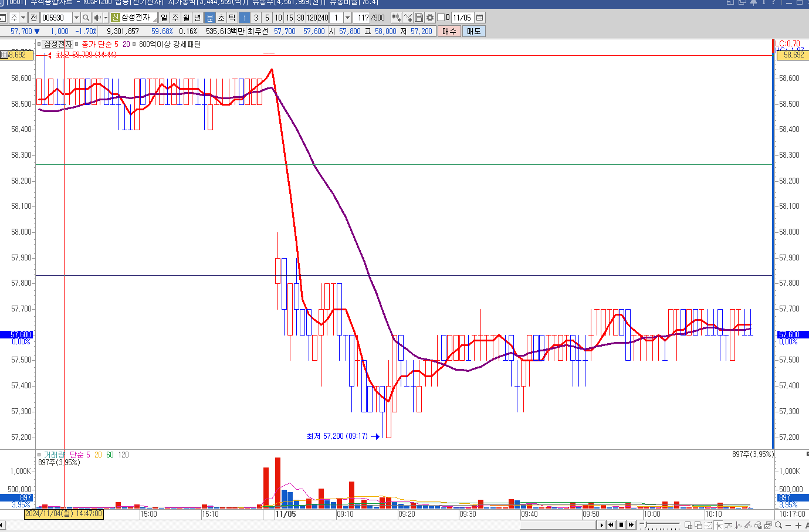This screenshot has height=532, width=809.
Task: Select the 초 seconds period toggle
Action: point(221,18)
